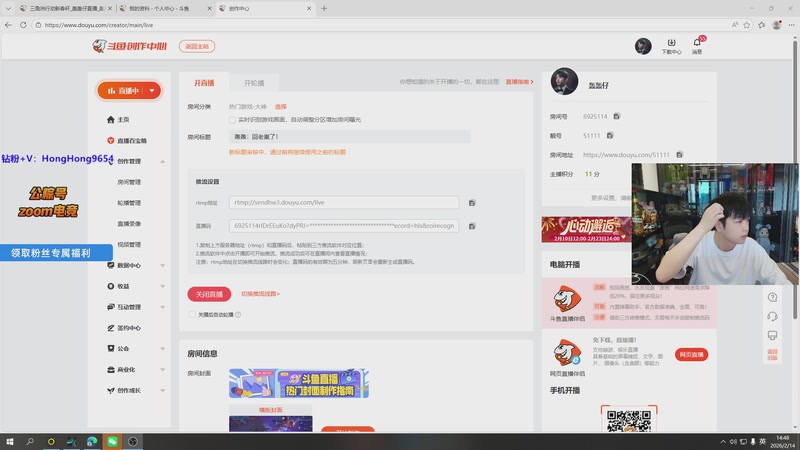Toggle the 关播后自动轮播 checkbox
This screenshot has width=800, height=450.
click(x=192, y=314)
